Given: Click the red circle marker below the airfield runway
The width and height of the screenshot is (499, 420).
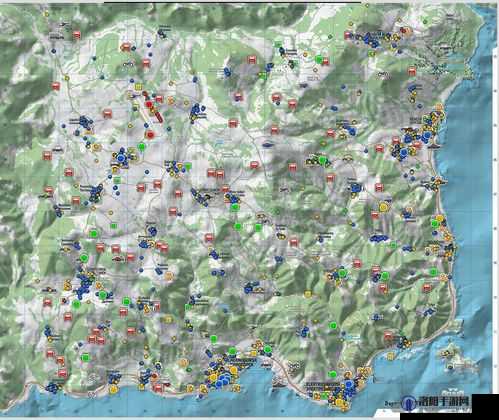Looking at the screenshot, I should 150,135.
